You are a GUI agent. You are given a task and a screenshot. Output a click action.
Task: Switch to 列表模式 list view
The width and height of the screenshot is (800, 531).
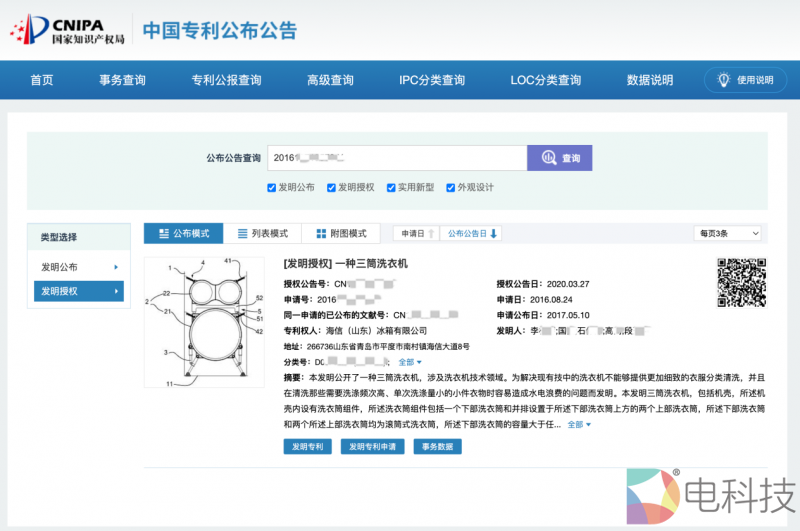(263, 233)
